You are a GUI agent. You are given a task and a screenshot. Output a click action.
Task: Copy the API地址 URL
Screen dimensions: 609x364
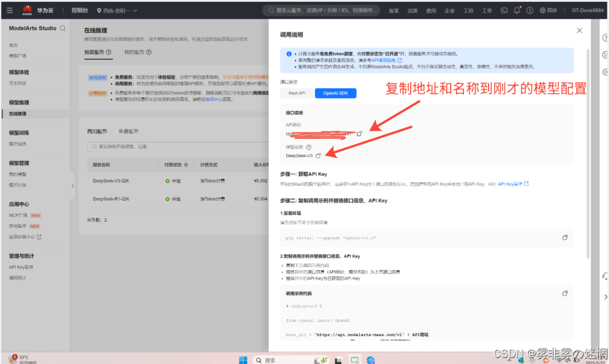(x=359, y=134)
